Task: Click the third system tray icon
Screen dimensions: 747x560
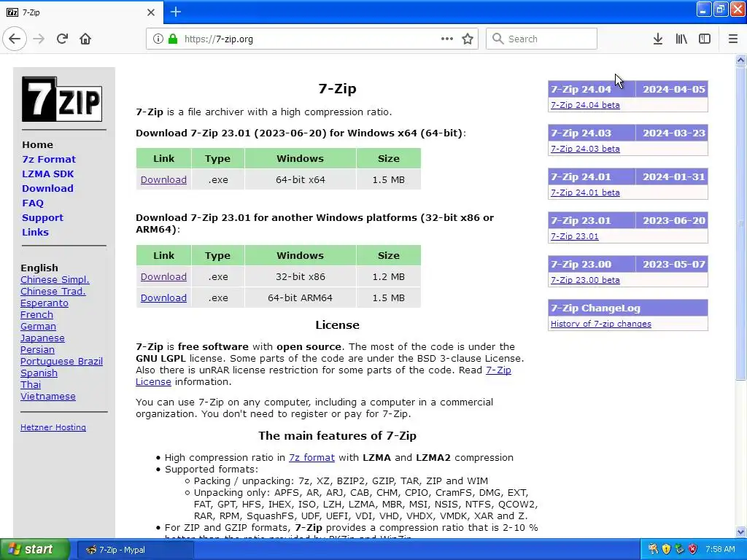Action: (x=679, y=549)
